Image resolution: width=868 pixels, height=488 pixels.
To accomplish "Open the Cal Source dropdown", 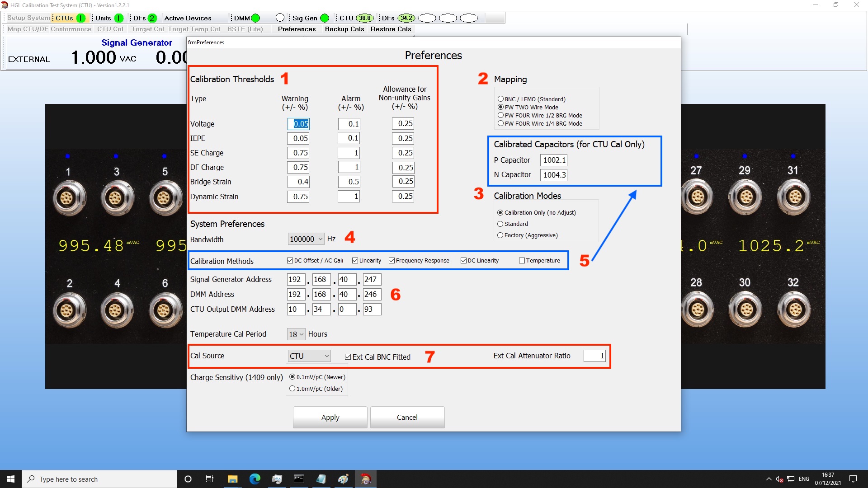I will (x=326, y=356).
